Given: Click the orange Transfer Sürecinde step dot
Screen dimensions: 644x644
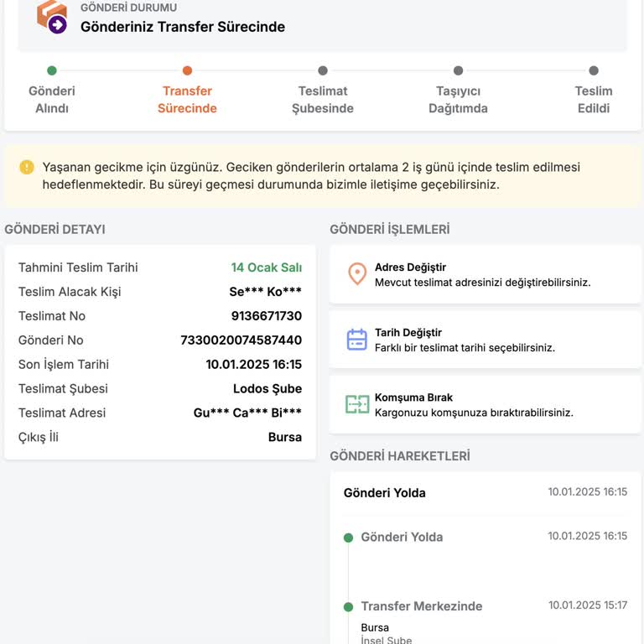Looking at the screenshot, I should coord(187,71).
